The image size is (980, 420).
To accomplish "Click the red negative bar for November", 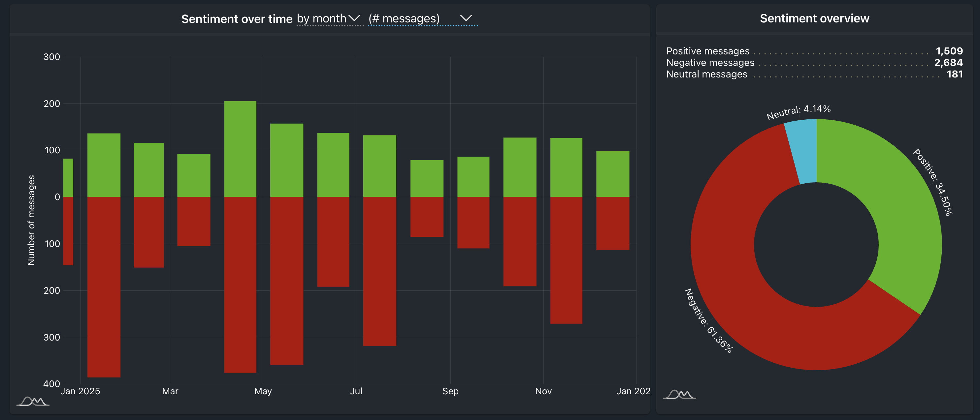I will tap(566, 260).
